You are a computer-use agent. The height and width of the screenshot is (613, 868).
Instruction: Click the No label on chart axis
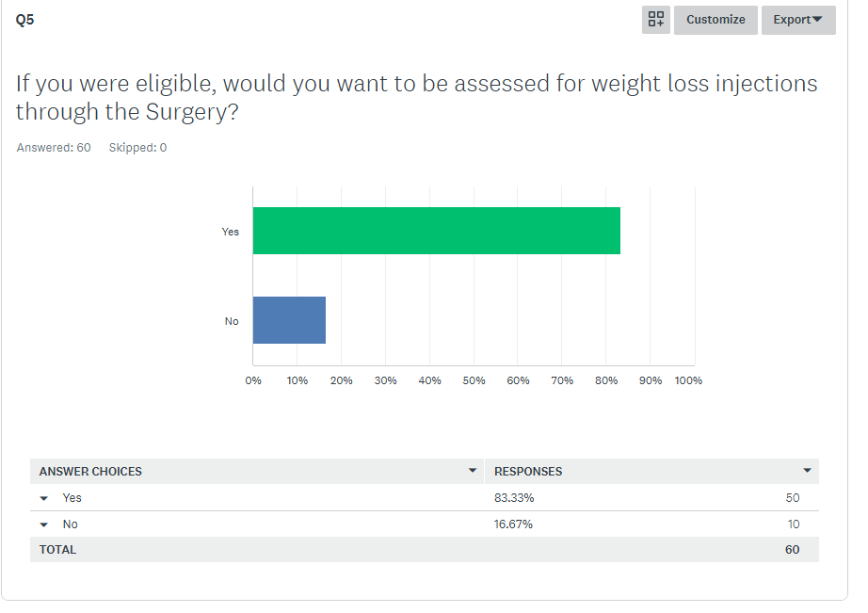pos(232,321)
